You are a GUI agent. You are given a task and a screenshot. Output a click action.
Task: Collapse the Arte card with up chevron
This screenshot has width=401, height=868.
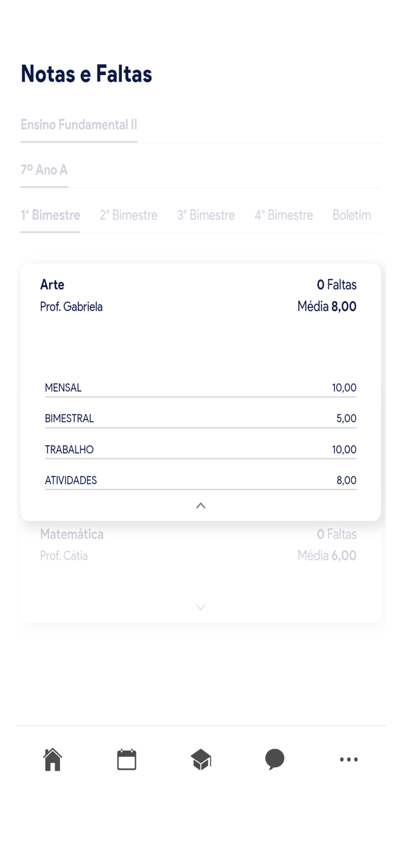coord(200,506)
